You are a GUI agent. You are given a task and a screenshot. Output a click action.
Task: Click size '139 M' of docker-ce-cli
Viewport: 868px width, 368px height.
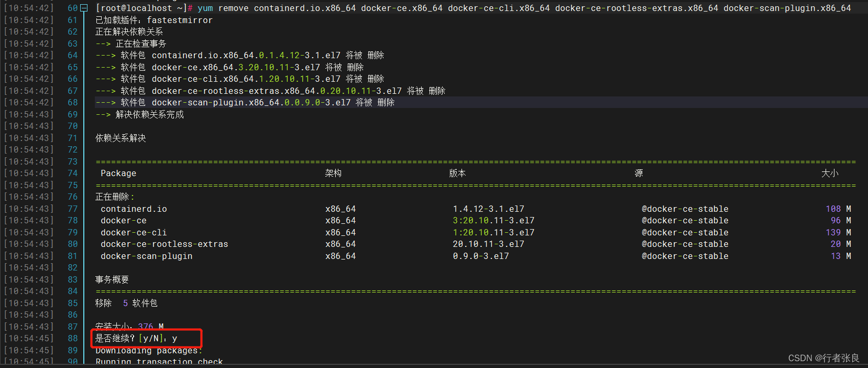(839, 233)
